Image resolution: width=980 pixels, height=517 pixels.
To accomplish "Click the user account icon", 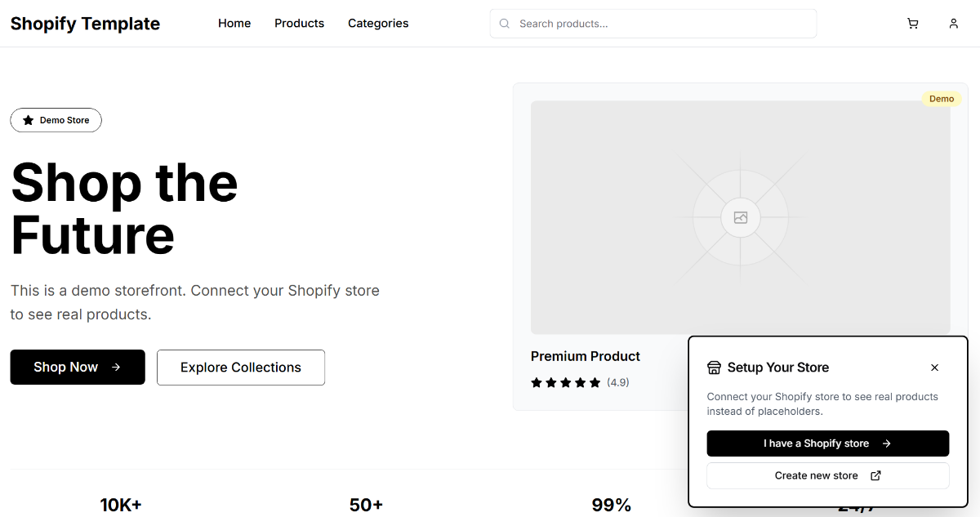I will coord(953,23).
